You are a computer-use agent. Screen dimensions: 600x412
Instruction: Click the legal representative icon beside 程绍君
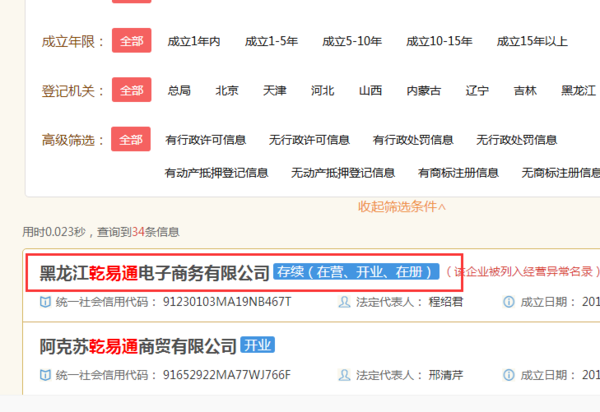pos(345,302)
